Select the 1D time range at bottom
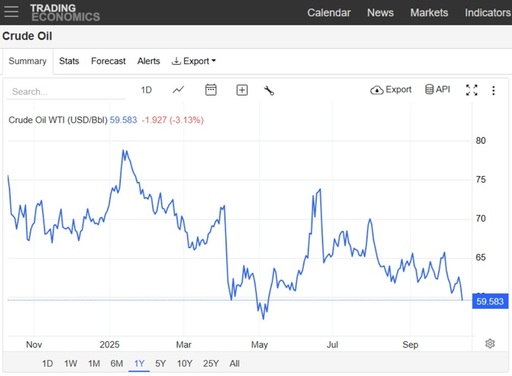Viewport: 512px width, 376px height. click(x=47, y=363)
